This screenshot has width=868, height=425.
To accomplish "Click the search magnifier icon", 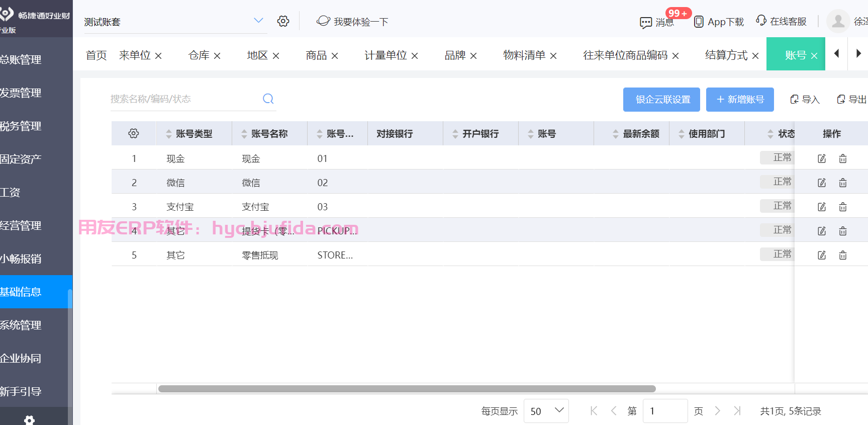I will (x=268, y=99).
